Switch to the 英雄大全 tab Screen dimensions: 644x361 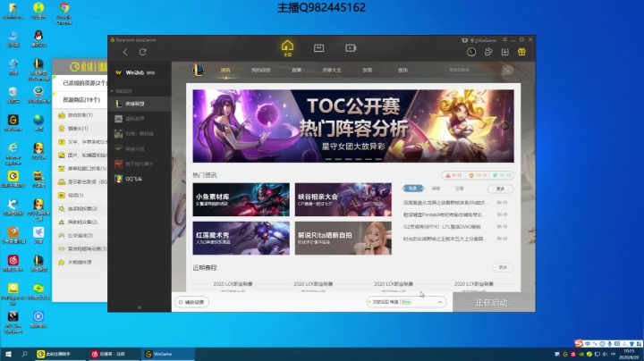click(332, 71)
